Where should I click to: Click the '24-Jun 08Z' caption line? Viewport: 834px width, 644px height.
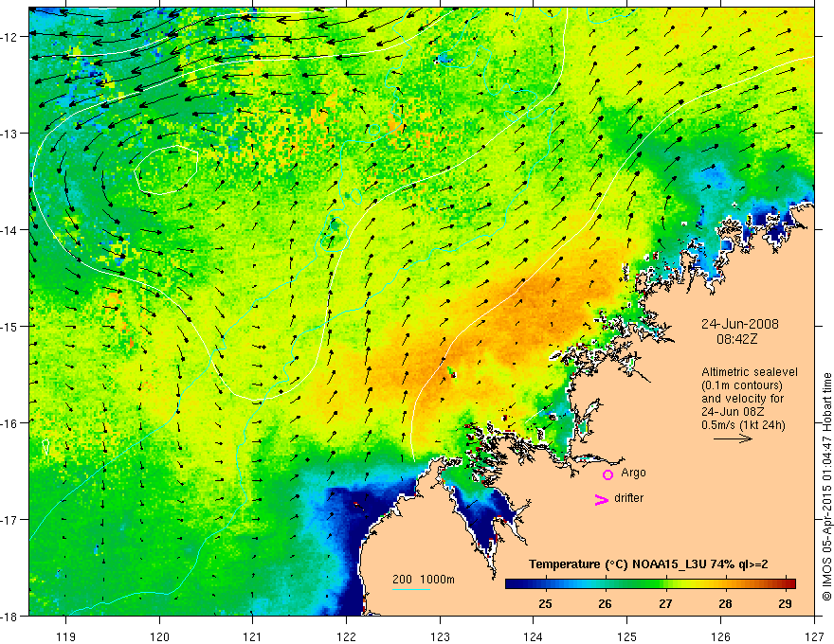[x=733, y=412]
